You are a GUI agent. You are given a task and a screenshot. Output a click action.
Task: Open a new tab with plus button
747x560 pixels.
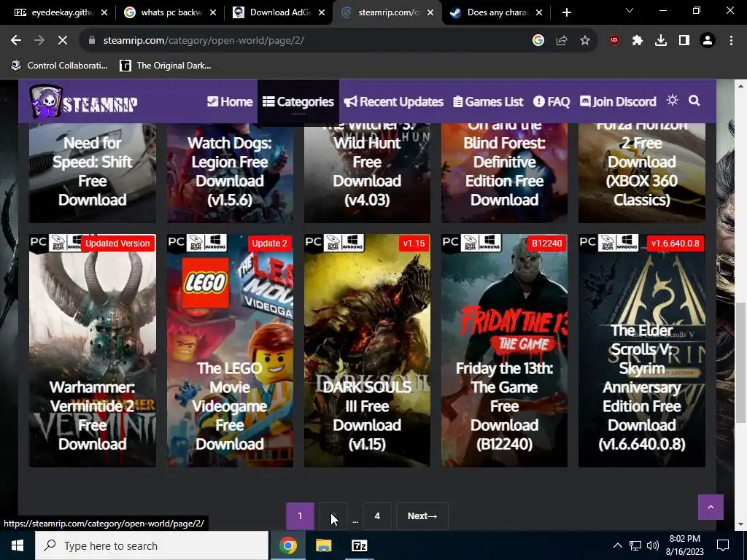coord(566,12)
